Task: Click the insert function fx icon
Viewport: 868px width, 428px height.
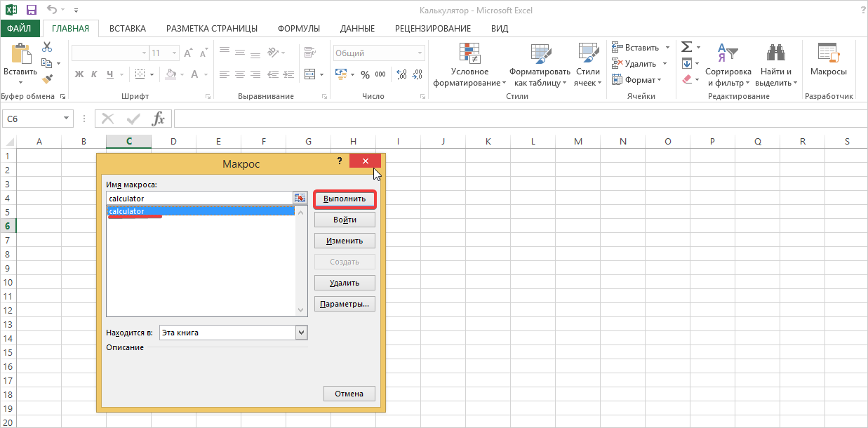Action: 159,119
